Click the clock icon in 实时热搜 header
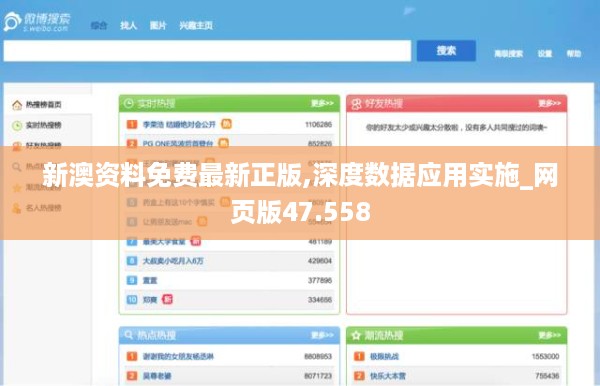The image size is (600, 386). (x=129, y=103)
